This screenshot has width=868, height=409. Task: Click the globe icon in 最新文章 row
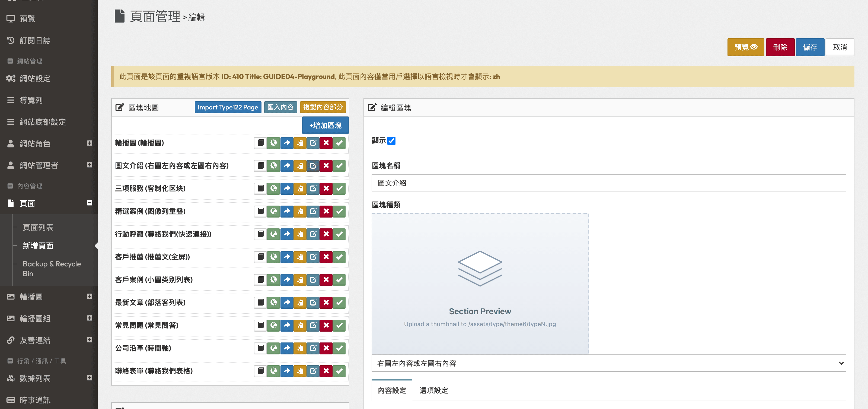pyautogui.click(x=273, y=303)
